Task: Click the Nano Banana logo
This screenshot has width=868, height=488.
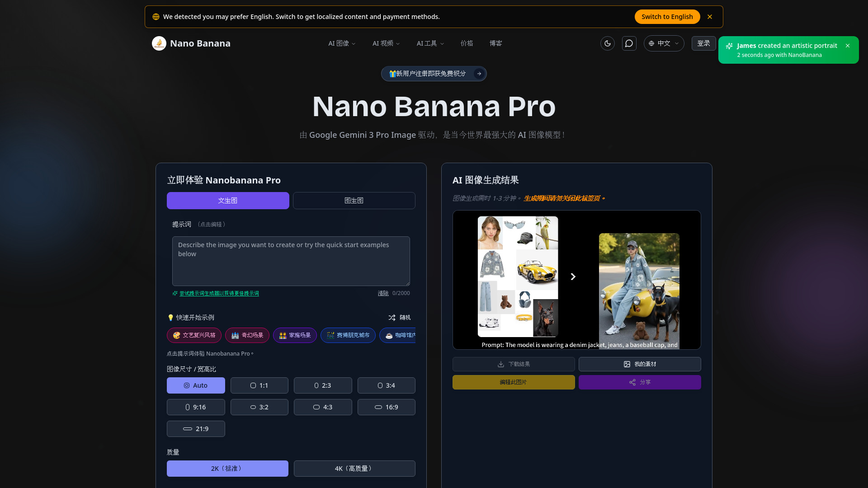Action: 190,43
